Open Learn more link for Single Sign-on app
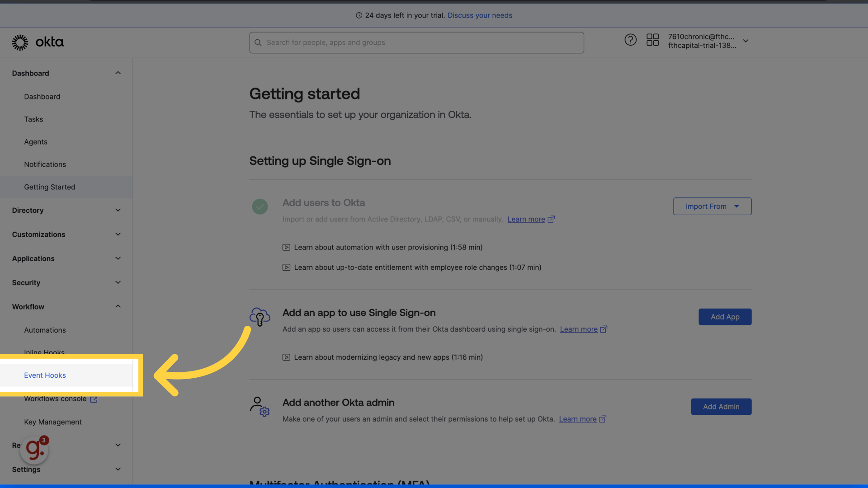The width and height of the screenshot is (868, 488). (x=579, y=329)
